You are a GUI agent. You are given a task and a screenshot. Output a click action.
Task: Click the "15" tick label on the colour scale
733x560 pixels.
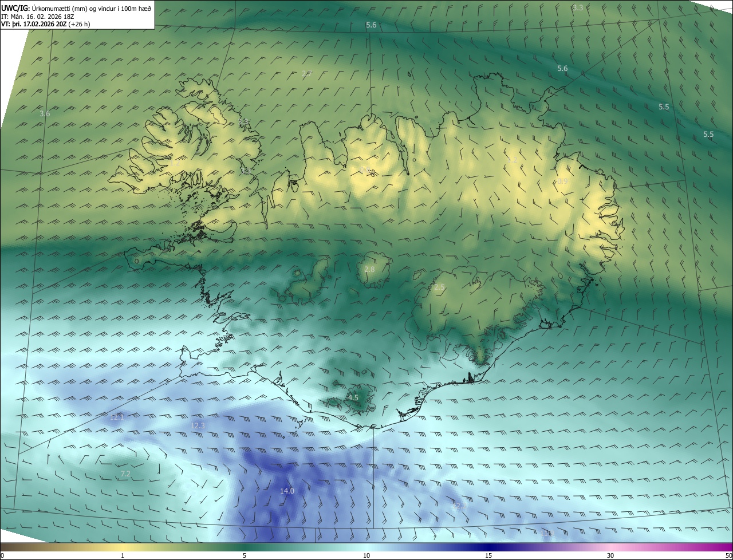tap(488, 555)
